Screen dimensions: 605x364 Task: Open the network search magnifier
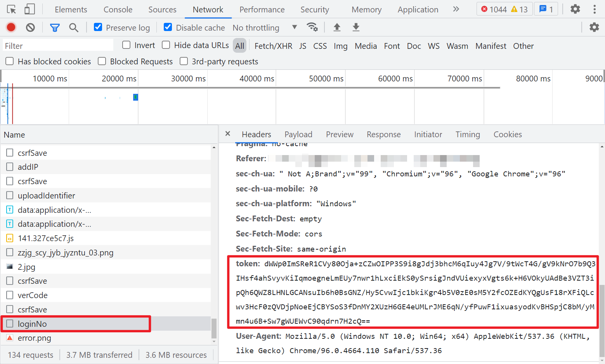point(73,28)
